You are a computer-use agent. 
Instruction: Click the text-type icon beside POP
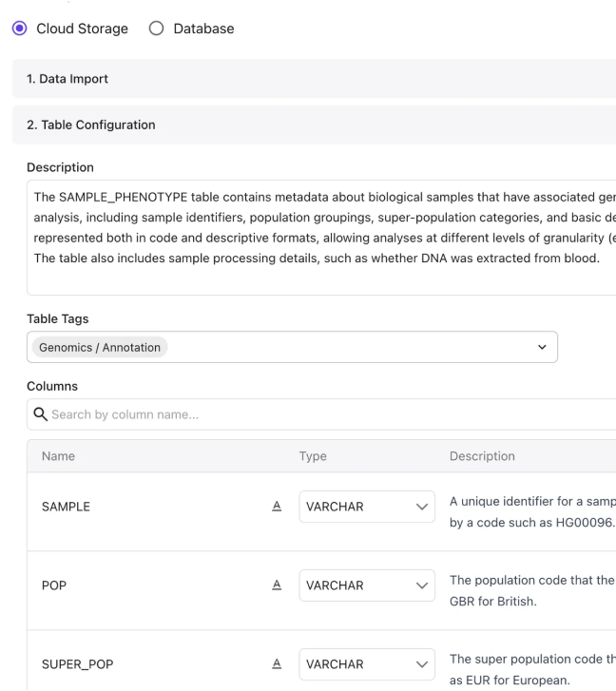[x=277, y=585]
